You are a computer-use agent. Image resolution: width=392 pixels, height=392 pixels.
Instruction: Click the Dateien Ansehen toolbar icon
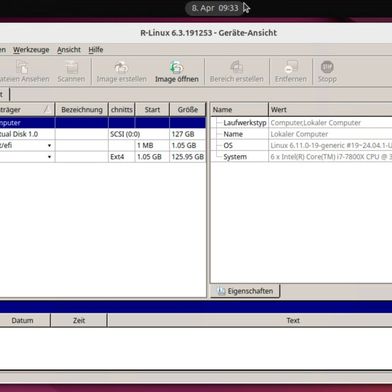click(22, 67)
